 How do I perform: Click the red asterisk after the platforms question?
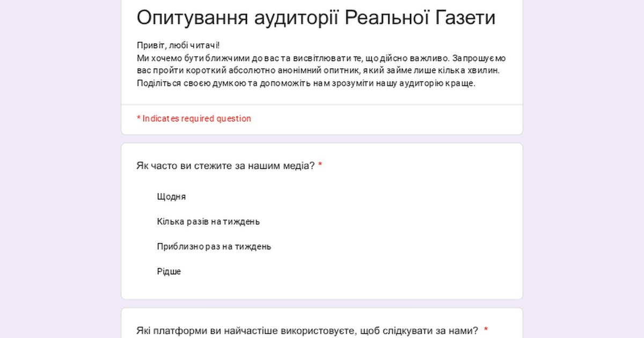(x=486, y=331)
